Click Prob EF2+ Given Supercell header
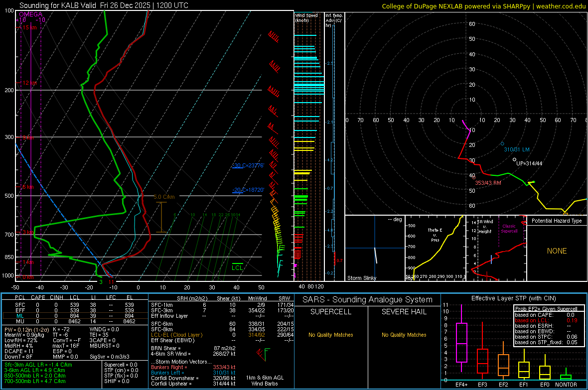The image size is (588, 390). [546, 309]
